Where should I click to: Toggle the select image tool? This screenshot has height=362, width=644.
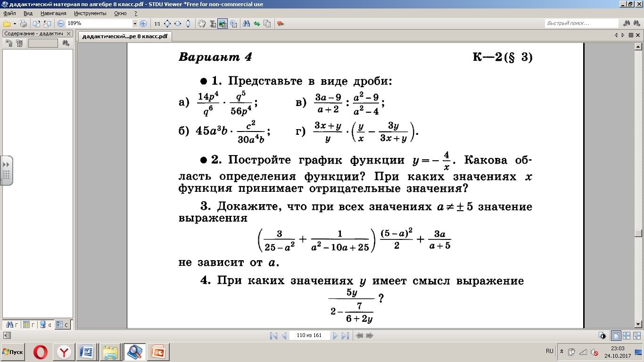(223, 24)
